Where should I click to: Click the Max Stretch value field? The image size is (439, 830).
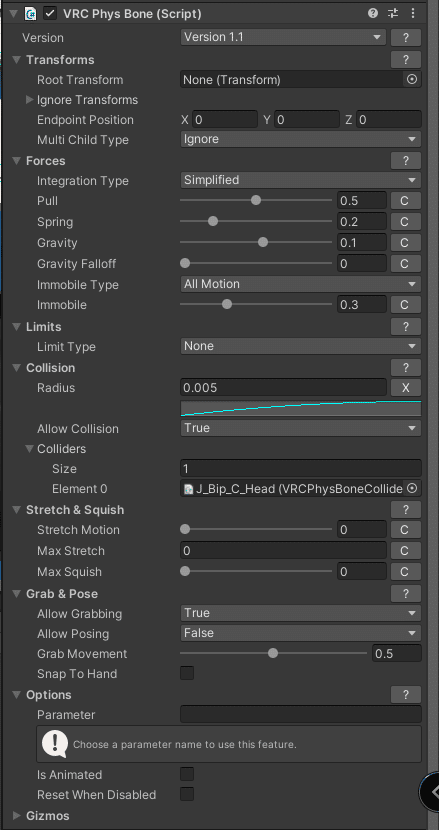pos(283,551)
